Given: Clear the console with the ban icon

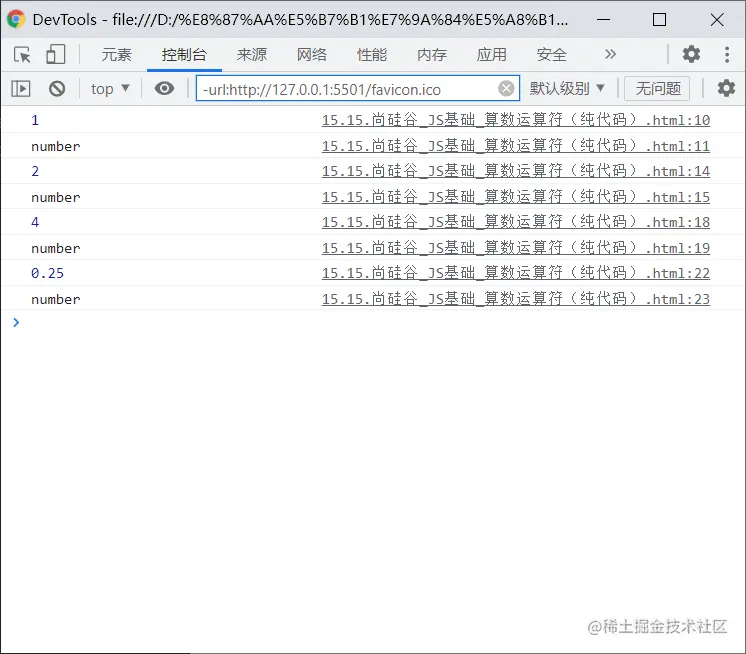Looking at the screenshot, I should (57, 88).
